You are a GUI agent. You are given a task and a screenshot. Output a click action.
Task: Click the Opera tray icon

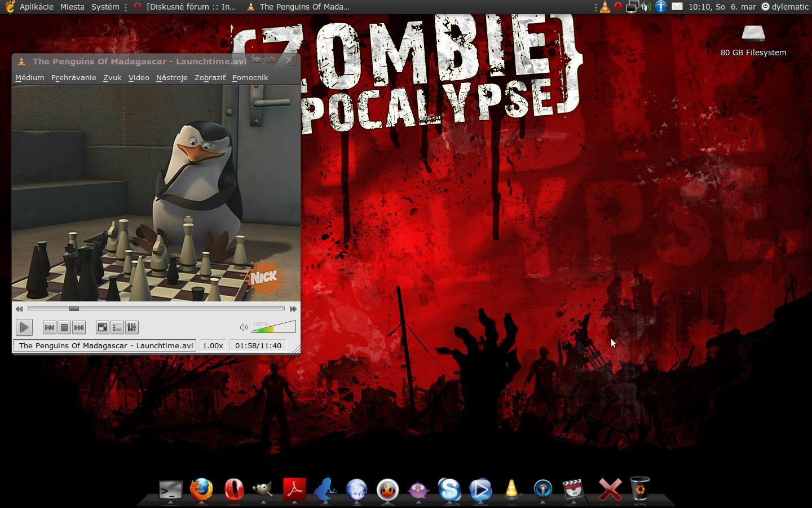pos(618,7)
